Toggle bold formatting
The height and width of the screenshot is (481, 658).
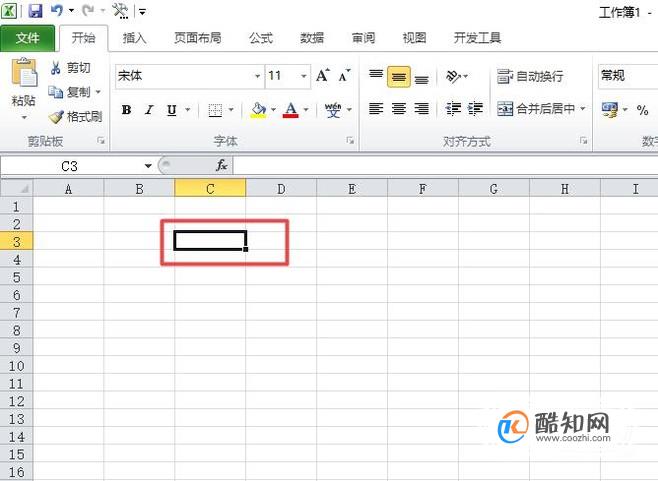coord(126,110)
